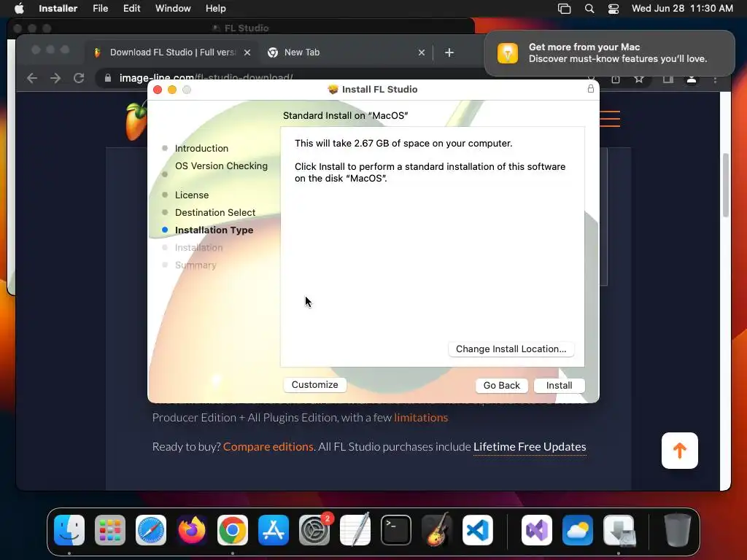Open the Get more from your Mac notification
This screenshot has width=747, height=560.
click(609, 52)
